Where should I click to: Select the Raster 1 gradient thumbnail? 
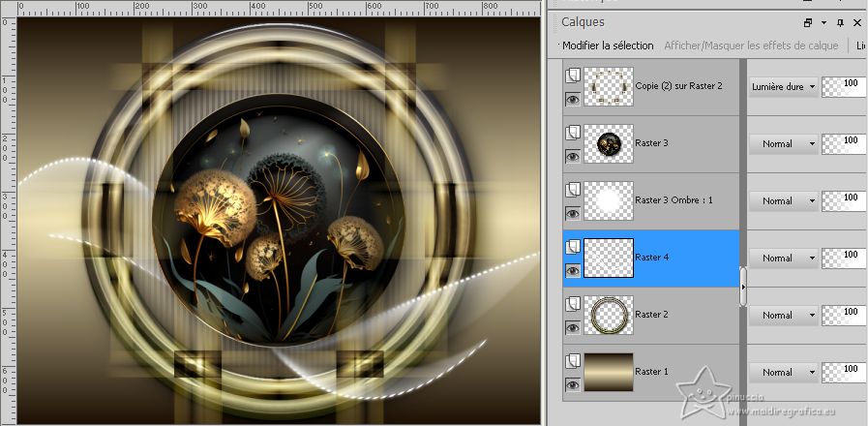tap(609, 372)
